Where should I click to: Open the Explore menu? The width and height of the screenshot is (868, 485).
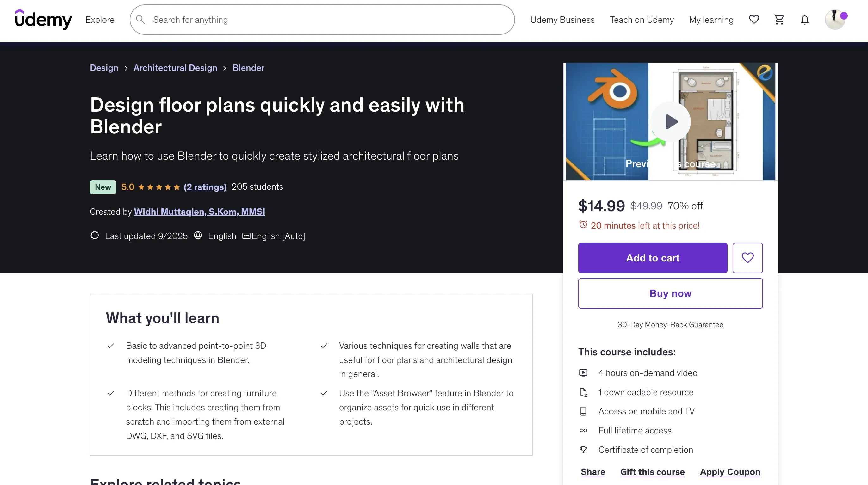pyautogui.click(x=100, y=20)
